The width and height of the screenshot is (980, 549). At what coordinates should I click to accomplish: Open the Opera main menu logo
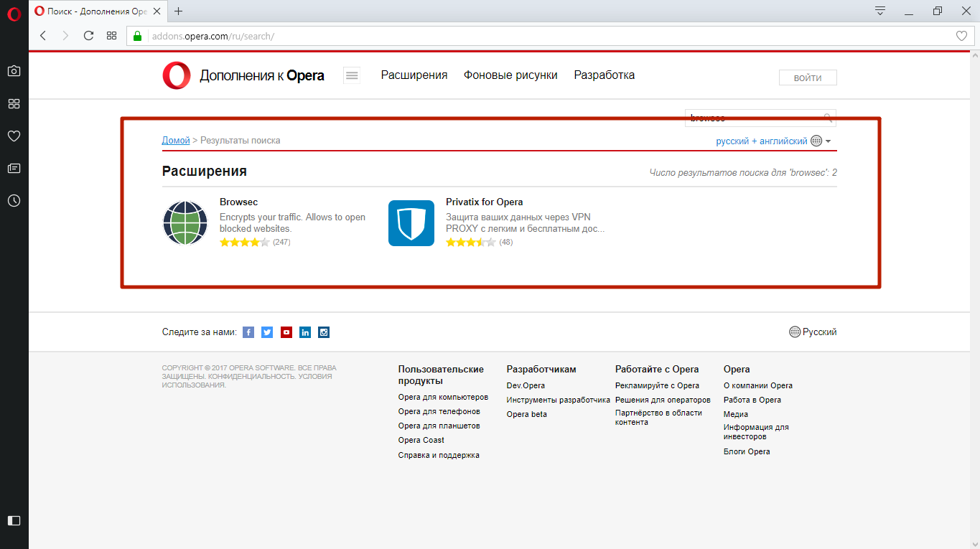[14, 13]
